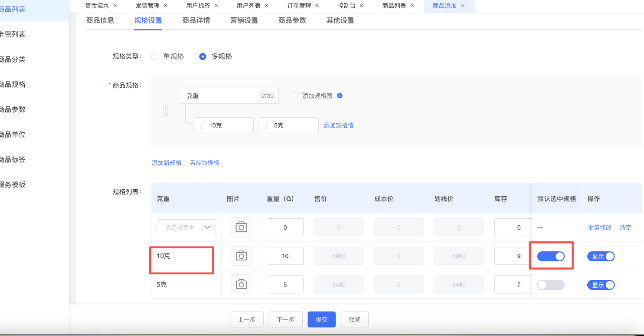Switch to 营销设置 section tab
Image resolution: width=644 pixels, height=336 pixels.
244,20
